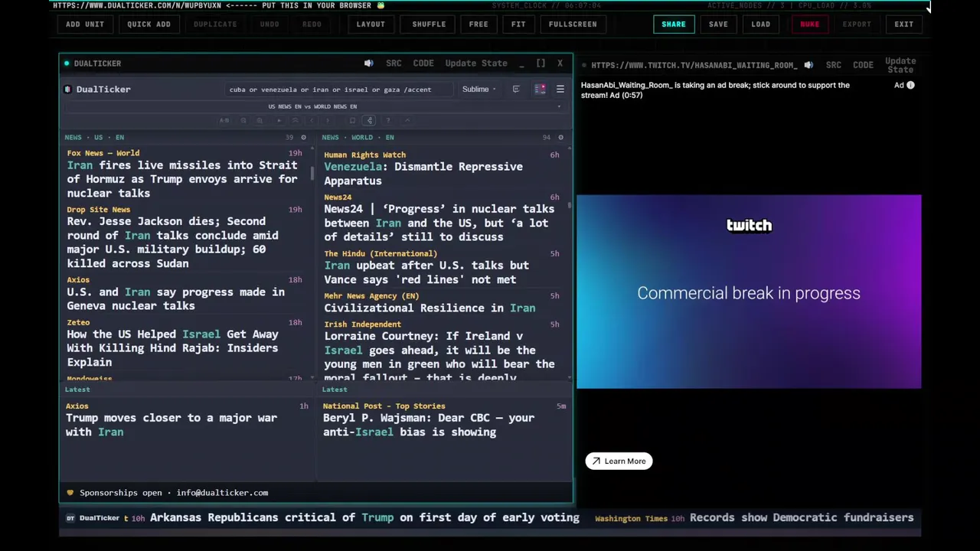Collapse toolbar with the up chevron icon

pos(407,120)
